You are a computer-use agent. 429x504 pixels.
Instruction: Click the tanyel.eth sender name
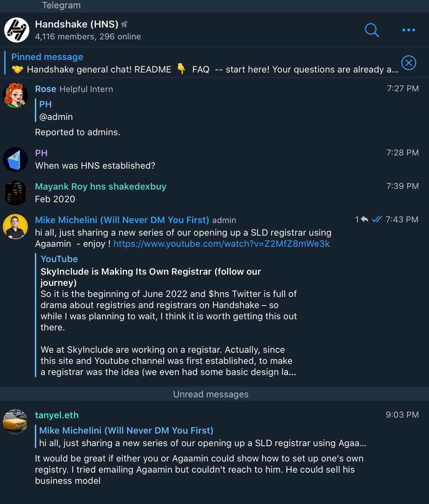coord(57,415)
